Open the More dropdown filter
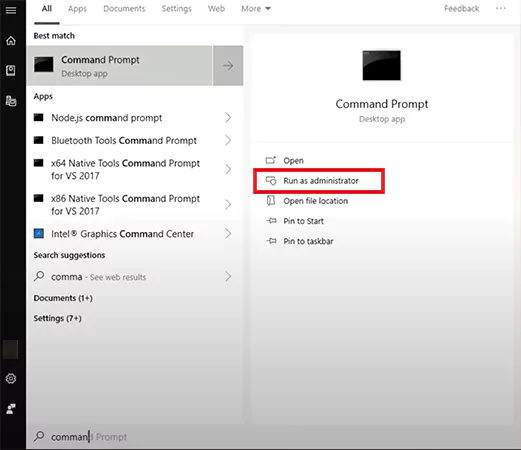 coord(256,9)
